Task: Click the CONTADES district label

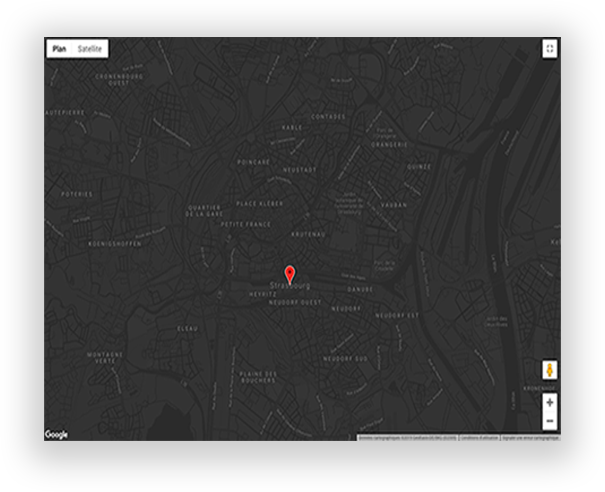Action: pyautogui.click(x=328, y=117)
